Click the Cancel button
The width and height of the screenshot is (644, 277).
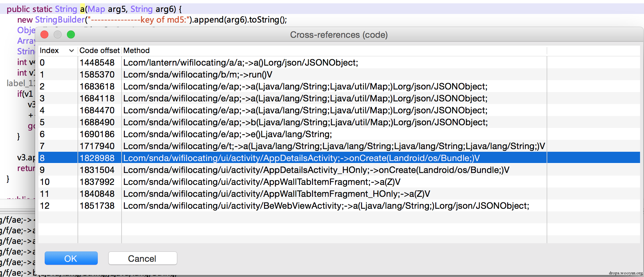pyautogui.click(x=142, y=258)
